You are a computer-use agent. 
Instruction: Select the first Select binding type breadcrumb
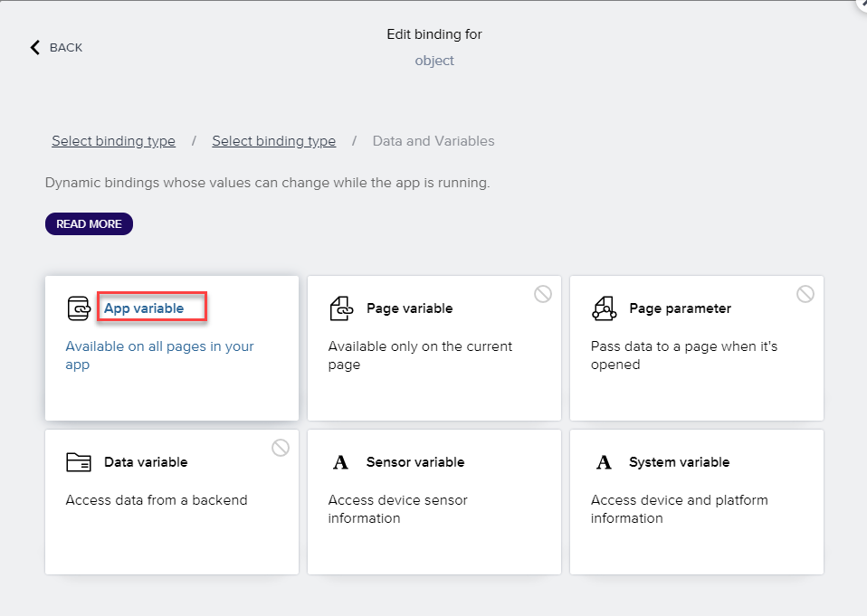click(113, 141)
